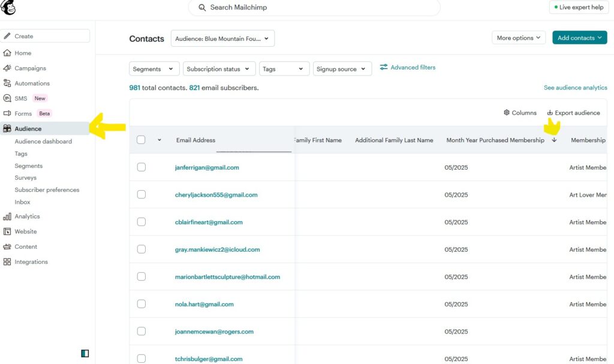Open contact joannemcewan@rogers.com
The image size is (614, 364).
click(x=214, y=332)
